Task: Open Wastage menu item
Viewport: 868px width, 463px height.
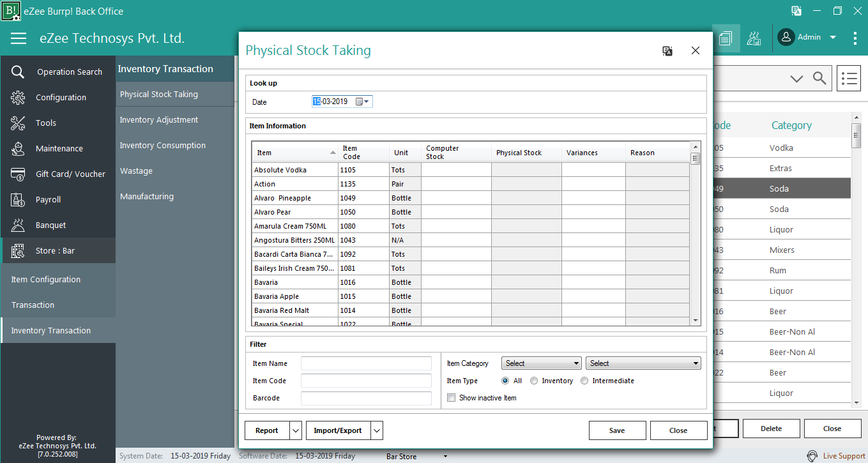Action: click(x=175, y=171)
